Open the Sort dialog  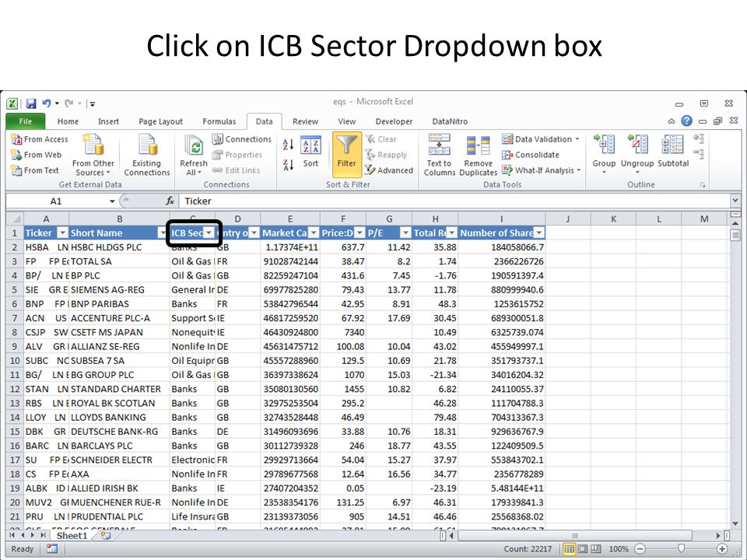[310, 152]
